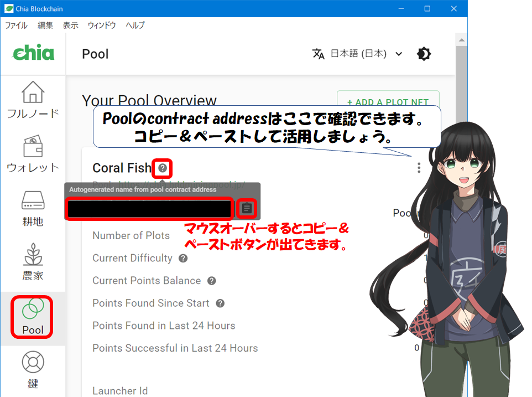Minimize the Chia Blockchain window
This screenshot has width=532, height=397.
click(401, 8)
